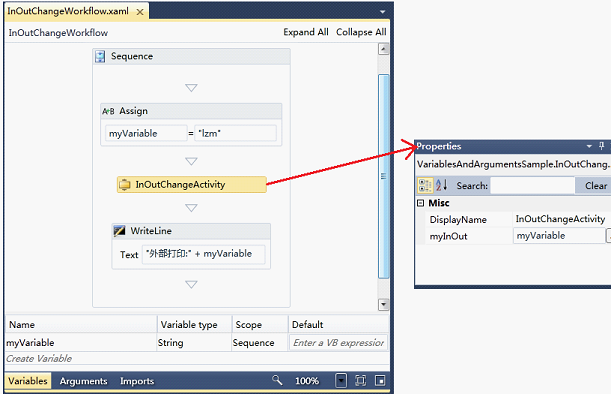Viewport: 611px width, 394px height.
Task: Click the Default VB expression field
Action: tap(338, 343)
